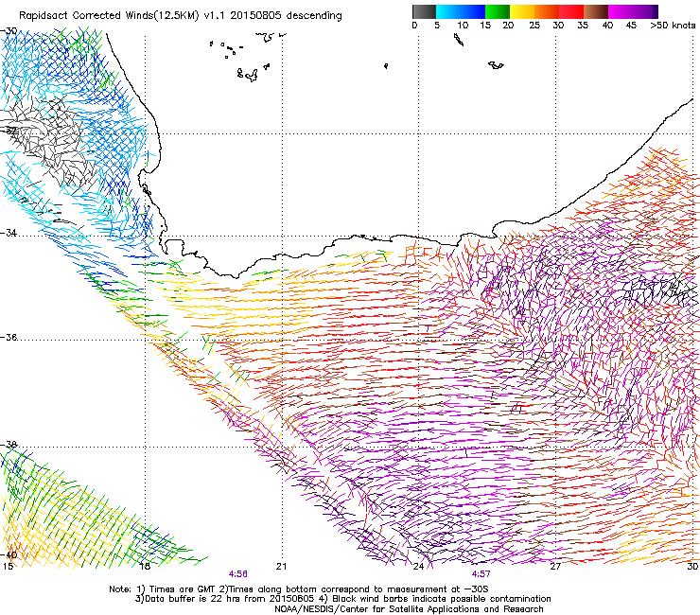Click latitude label '-34' on left axis
Image resolution: width=700 pixels, height=615 pixels.
point(9,233)
